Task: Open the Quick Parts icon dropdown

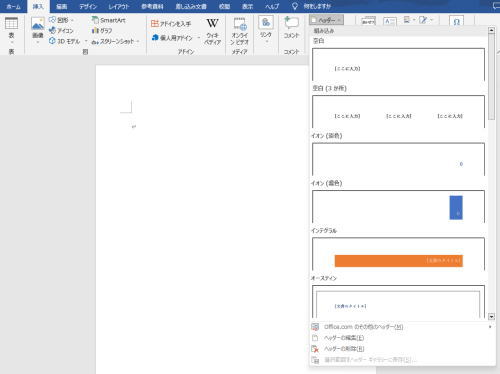Action: [409, 20]
